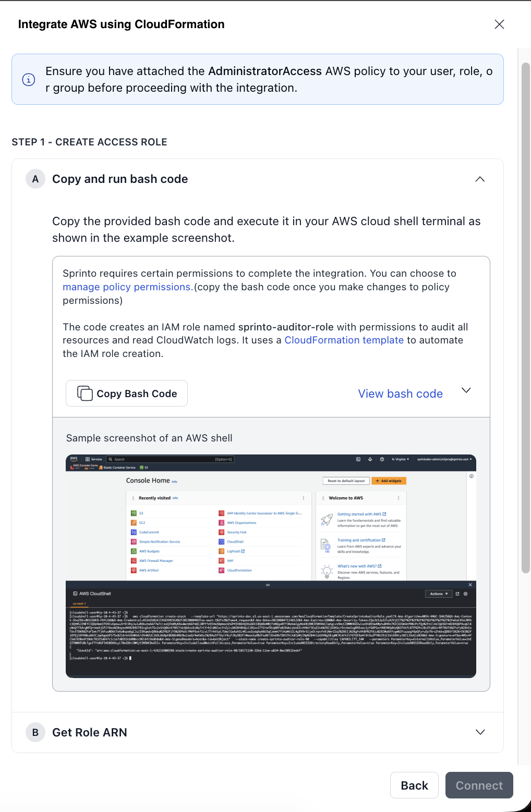The image size is (531, 812).
Task: Open the CloudFormation template link
Action: [344, 340]
